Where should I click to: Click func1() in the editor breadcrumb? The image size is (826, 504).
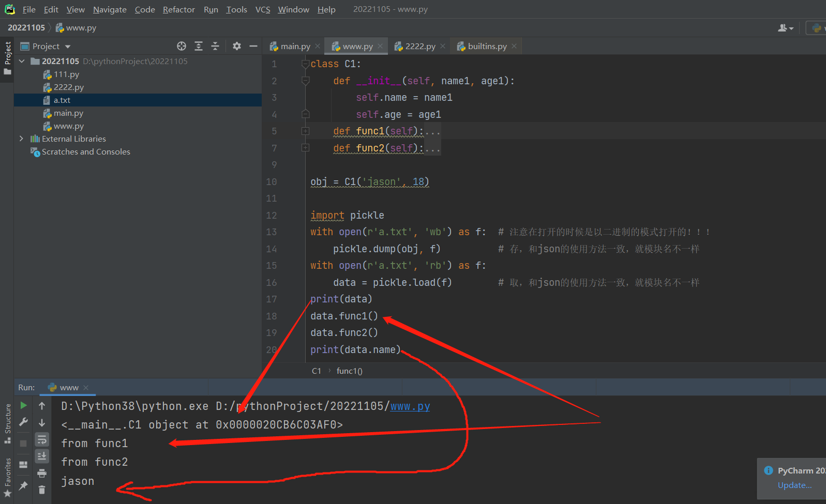pyautogui.click(x=350, y=371)
